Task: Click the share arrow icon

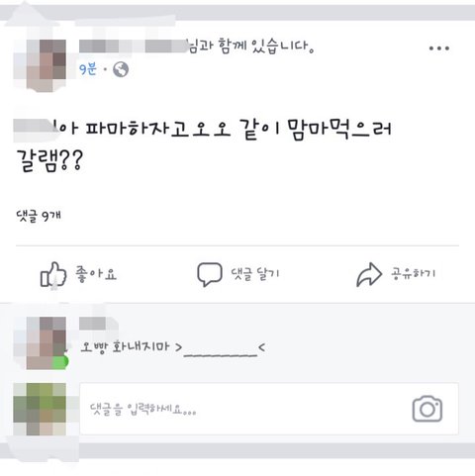Action: pos(369,274)
